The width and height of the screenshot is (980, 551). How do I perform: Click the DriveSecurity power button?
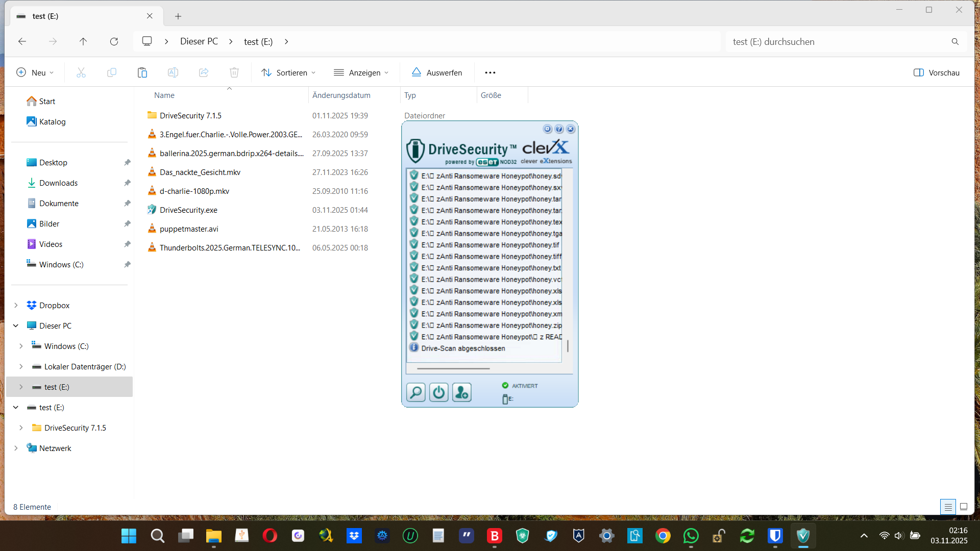439,392
